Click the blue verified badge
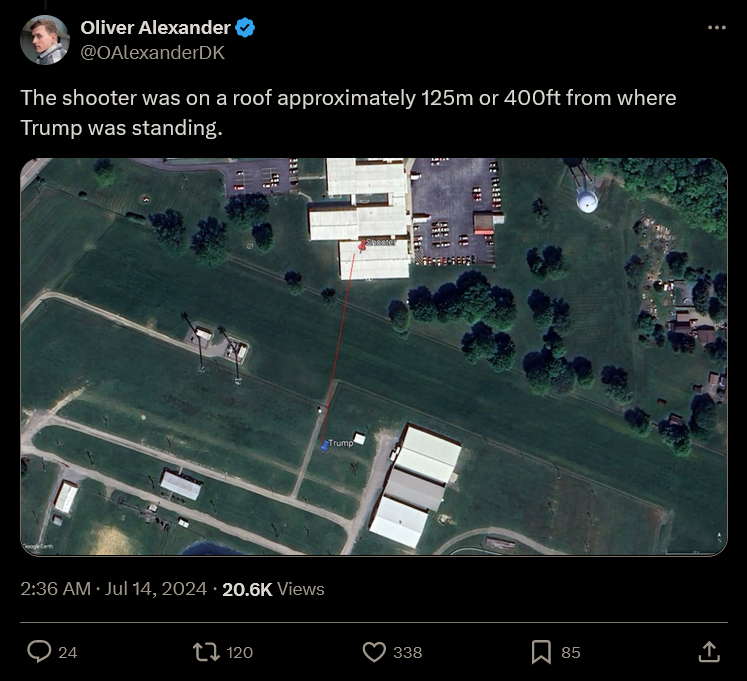 coord(245,28)
